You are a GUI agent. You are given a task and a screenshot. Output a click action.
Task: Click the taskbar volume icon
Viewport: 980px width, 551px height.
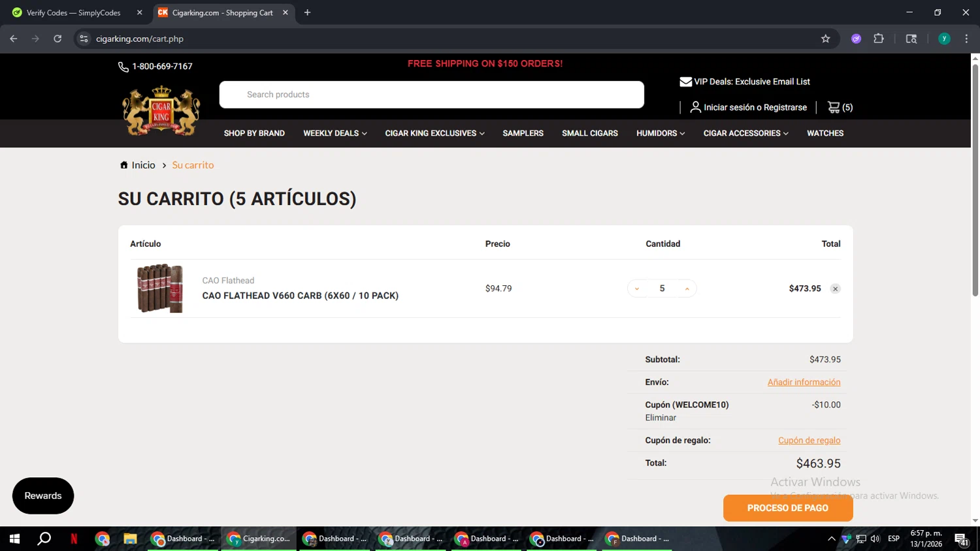pos(875,539)
